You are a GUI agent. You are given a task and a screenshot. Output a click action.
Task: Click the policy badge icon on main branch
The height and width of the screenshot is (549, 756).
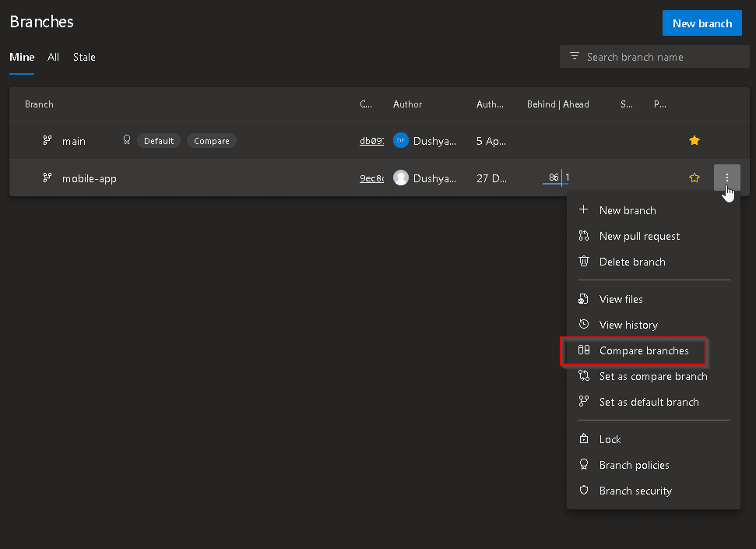click(x=127, y=140)
